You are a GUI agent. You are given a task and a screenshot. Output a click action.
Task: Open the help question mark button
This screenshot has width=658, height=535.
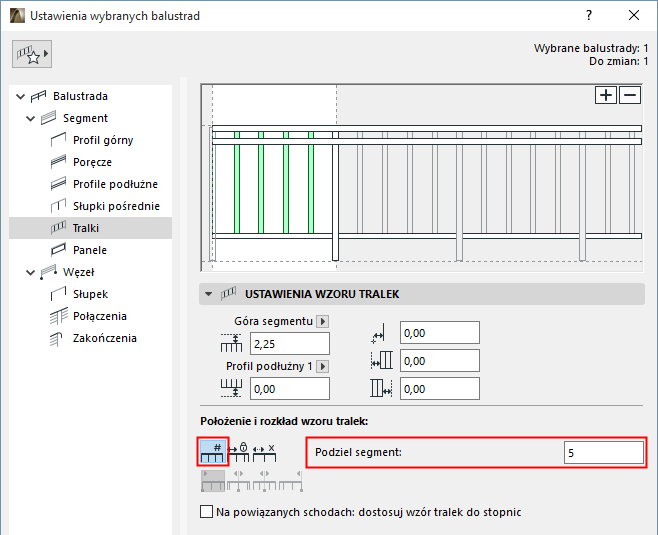pyautogui.click(x=589, y=16)
